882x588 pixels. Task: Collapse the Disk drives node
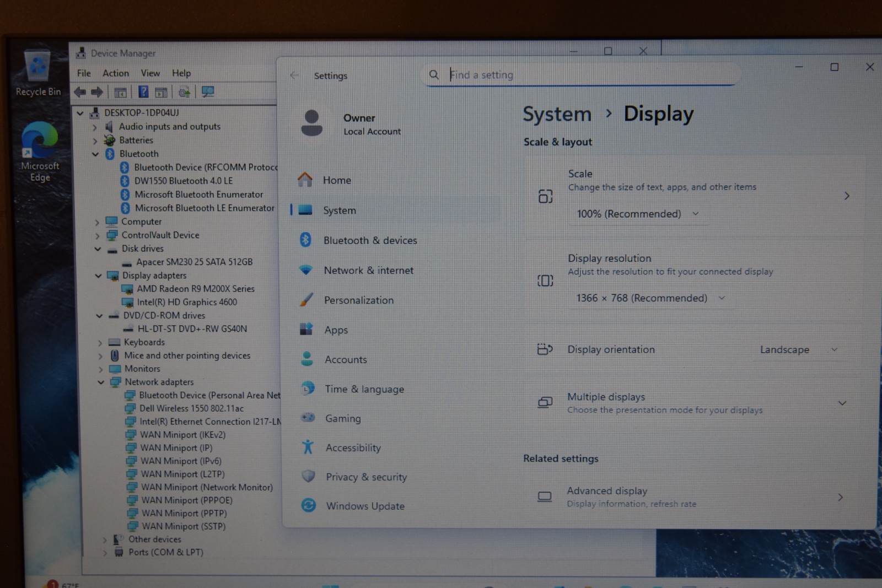[x=98, y=249]
